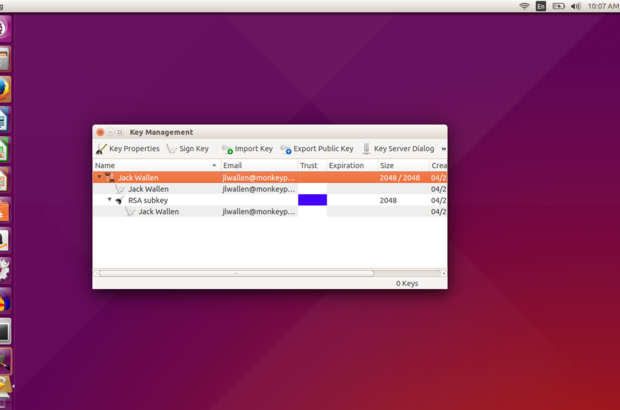Select first Jack Wallen signature below key pair
The image size is (620, 410).
pyautogui.click(x=270, y=189)
